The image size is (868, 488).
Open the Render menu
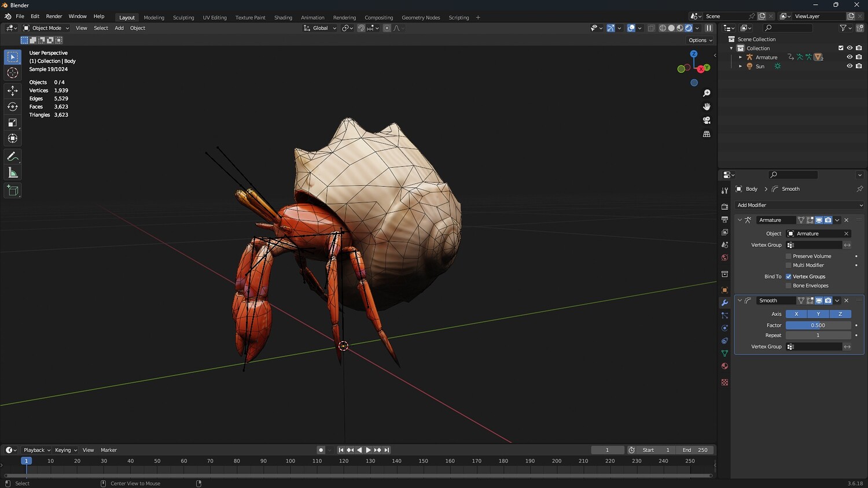coord(54,16)
